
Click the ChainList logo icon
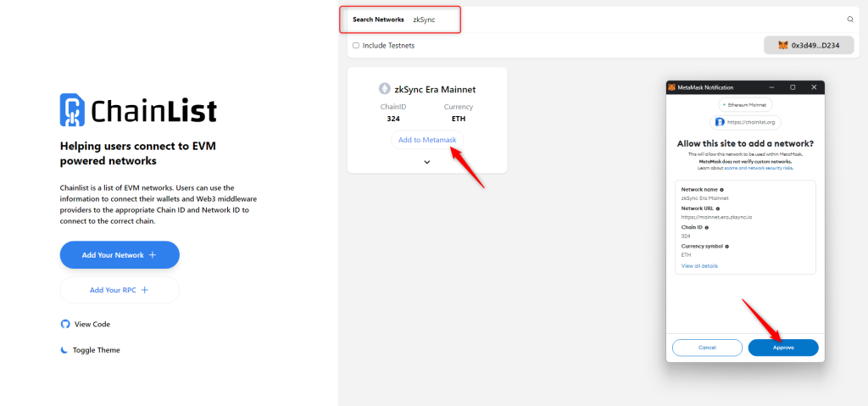[x=72, y=110]
